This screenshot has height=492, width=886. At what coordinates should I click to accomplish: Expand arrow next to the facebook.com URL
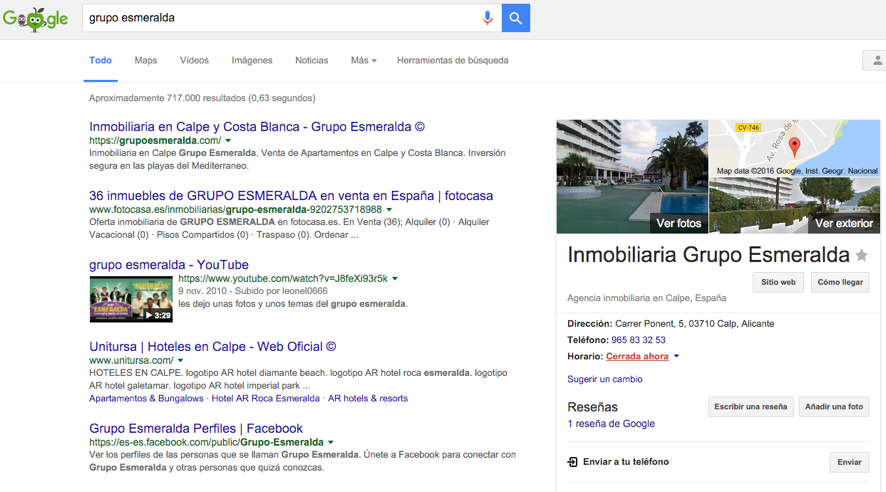point(331,442)
